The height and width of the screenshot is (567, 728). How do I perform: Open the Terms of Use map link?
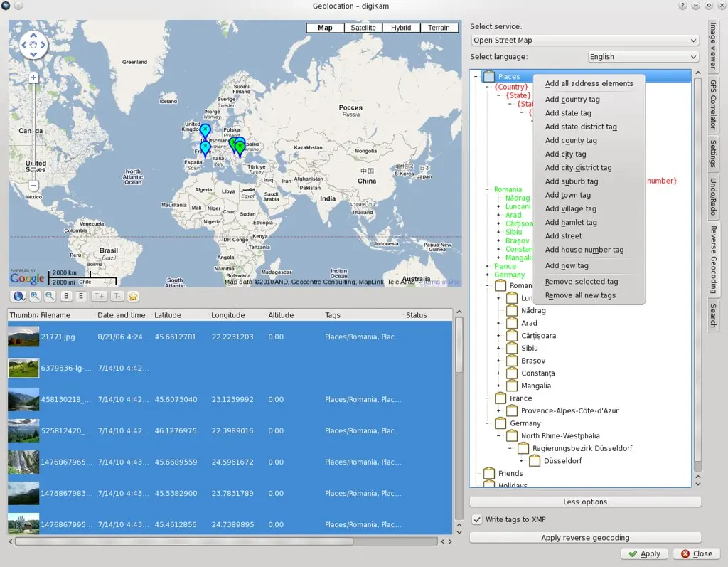pyautogui.click(x=441, y=282)
